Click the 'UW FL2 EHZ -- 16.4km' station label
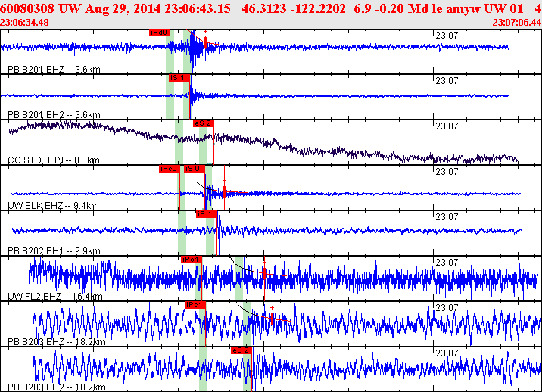 click(55, 297)
